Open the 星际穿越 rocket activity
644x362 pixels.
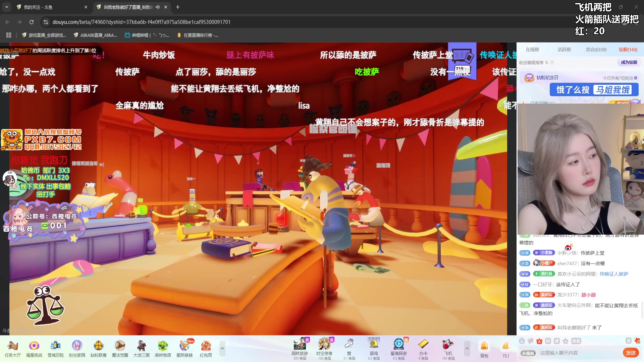[x=184, y=349]
